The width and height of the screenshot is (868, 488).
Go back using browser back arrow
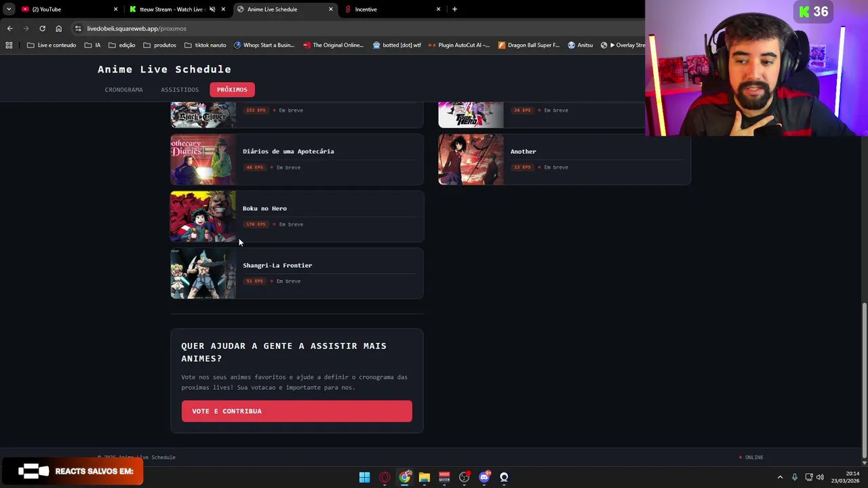click(x=9, y=28)
